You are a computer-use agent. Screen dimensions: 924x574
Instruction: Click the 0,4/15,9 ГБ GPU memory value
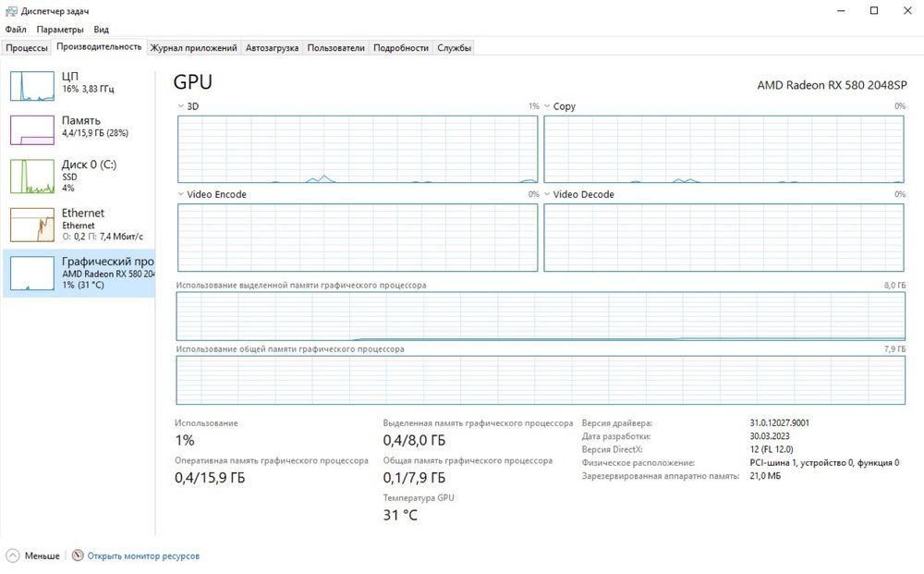pos(210,477)
